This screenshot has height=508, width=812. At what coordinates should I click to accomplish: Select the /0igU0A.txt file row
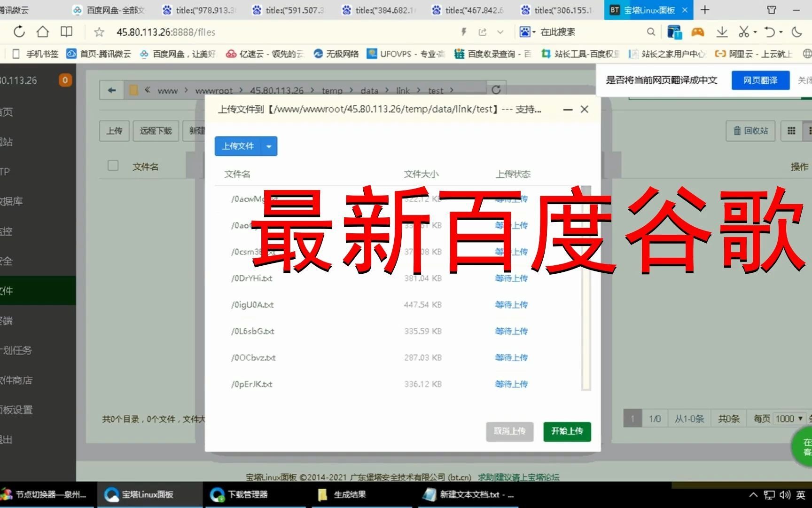coord(398,305)
